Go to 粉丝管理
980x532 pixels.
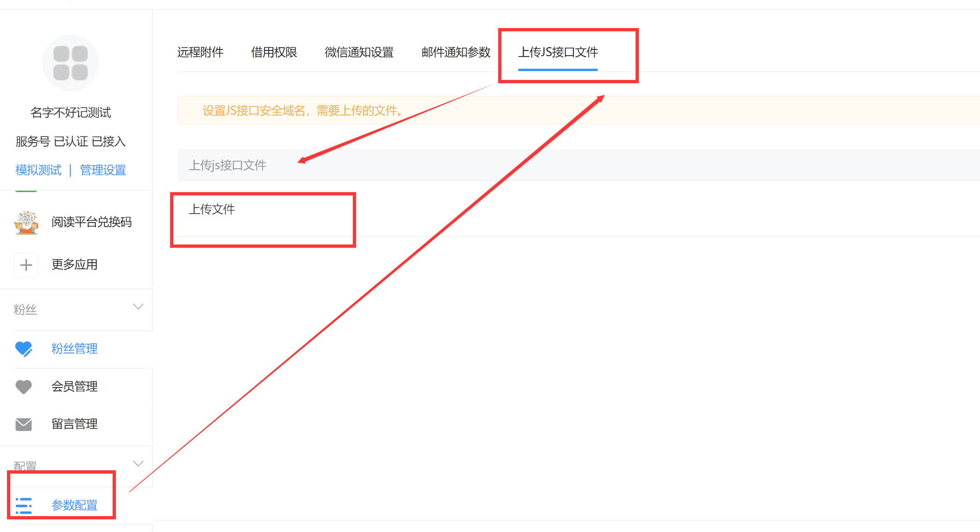74,349
